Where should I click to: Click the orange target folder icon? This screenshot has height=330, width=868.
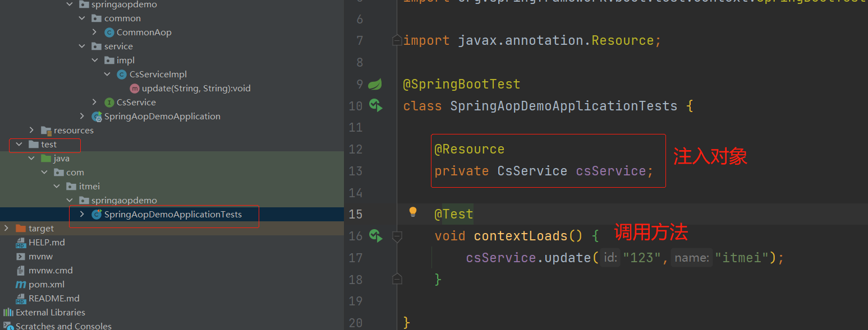[x=21, y=229]
